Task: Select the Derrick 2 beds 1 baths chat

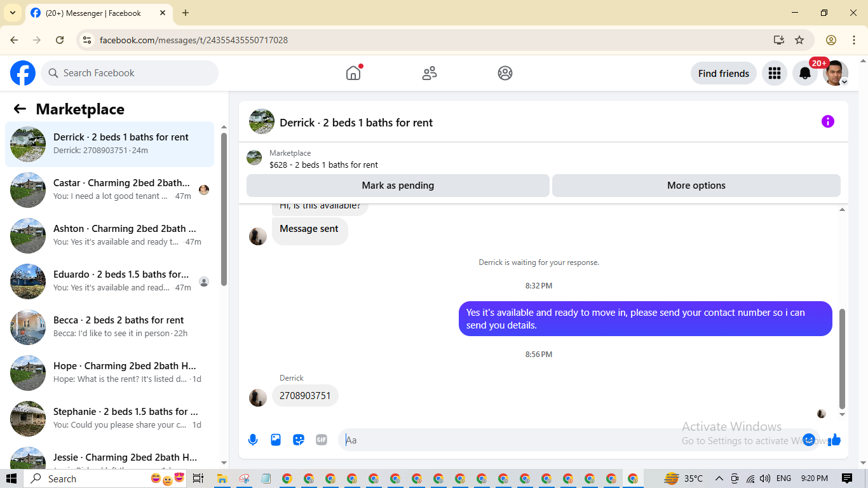Action: [x=110, y=144]
